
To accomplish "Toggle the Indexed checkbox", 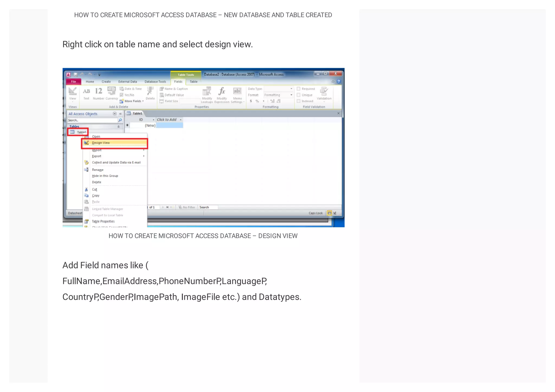I will [298, 101].
